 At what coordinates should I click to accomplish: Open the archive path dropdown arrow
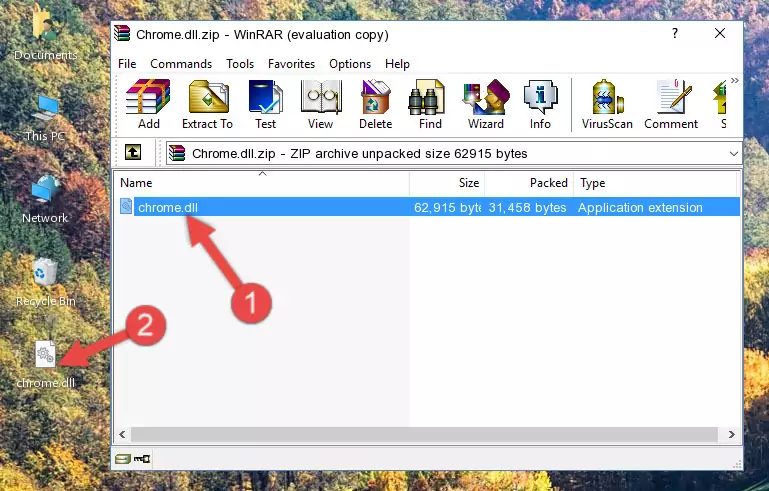(733, 154)
